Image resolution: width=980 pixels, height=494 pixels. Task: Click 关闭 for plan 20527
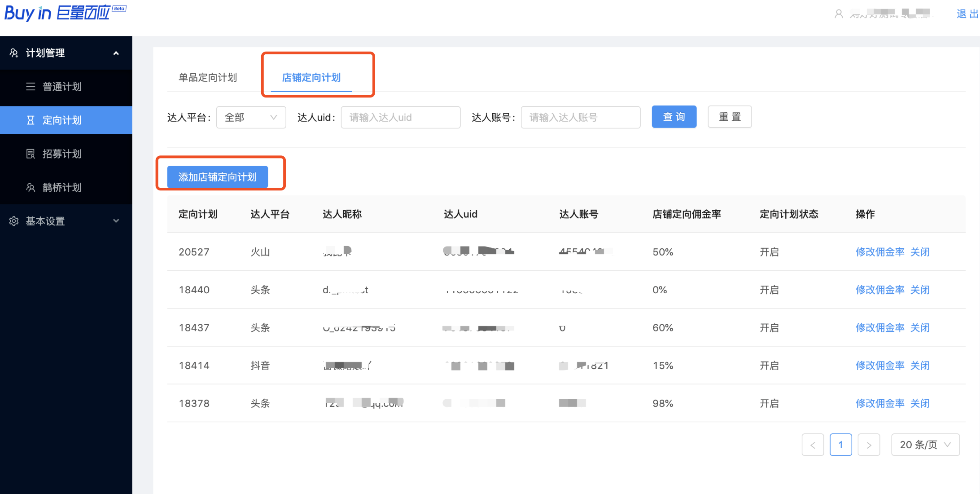(920, 252)
